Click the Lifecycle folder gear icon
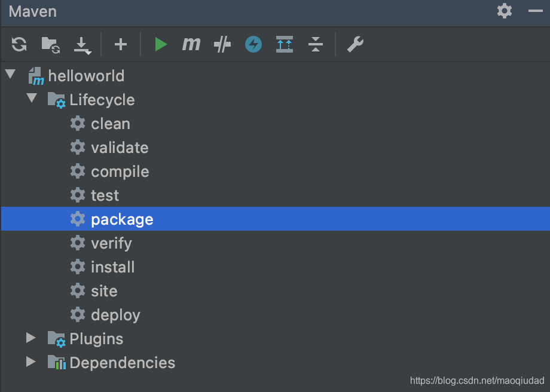550x392 pixels. coord(56,100)
